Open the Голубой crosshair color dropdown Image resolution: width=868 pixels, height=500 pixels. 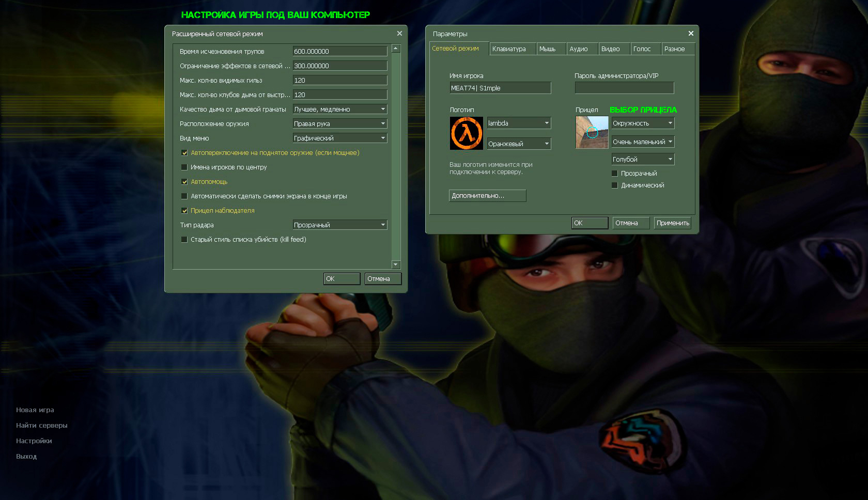(x=643, y=160)
